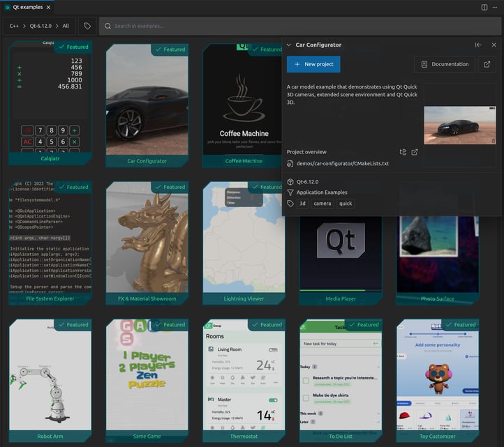The width and height of the screenshot is (504, 447).
Task: Open demos/car-configurator/CMakeLists.txt file link
Action: (x=343, y=163)
